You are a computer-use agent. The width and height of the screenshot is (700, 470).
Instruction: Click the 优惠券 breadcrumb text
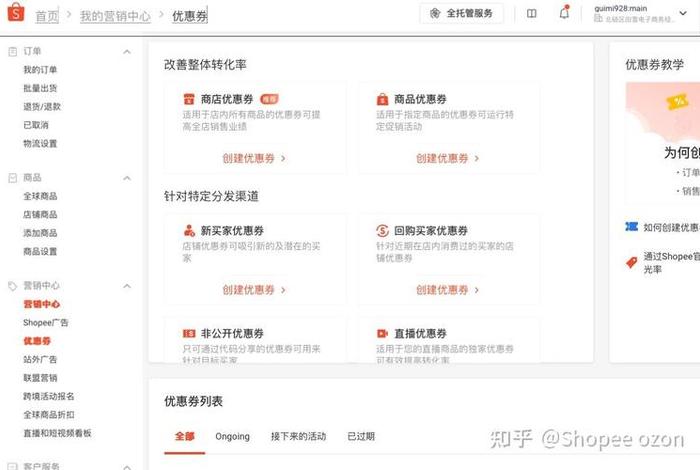click(x=190, y=17)
